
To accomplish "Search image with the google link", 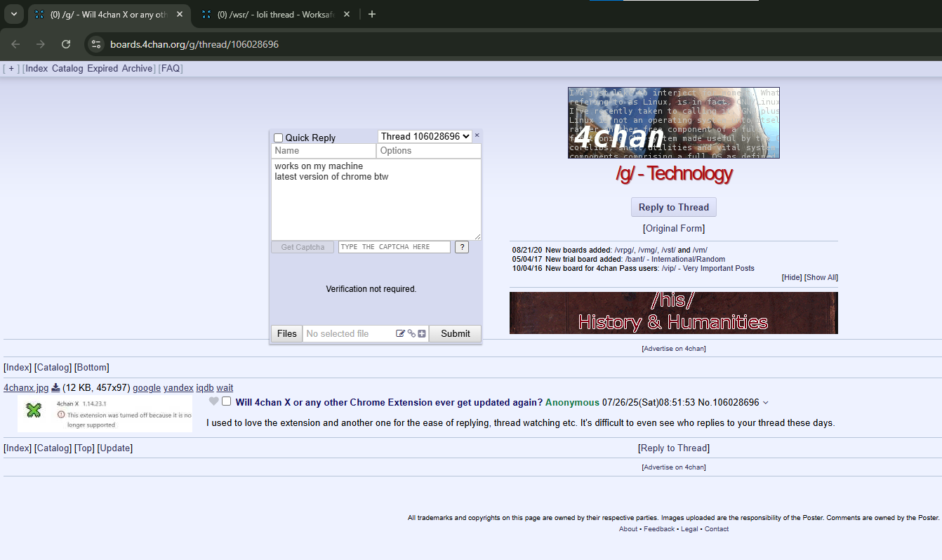I will click(x=147, y=387).
